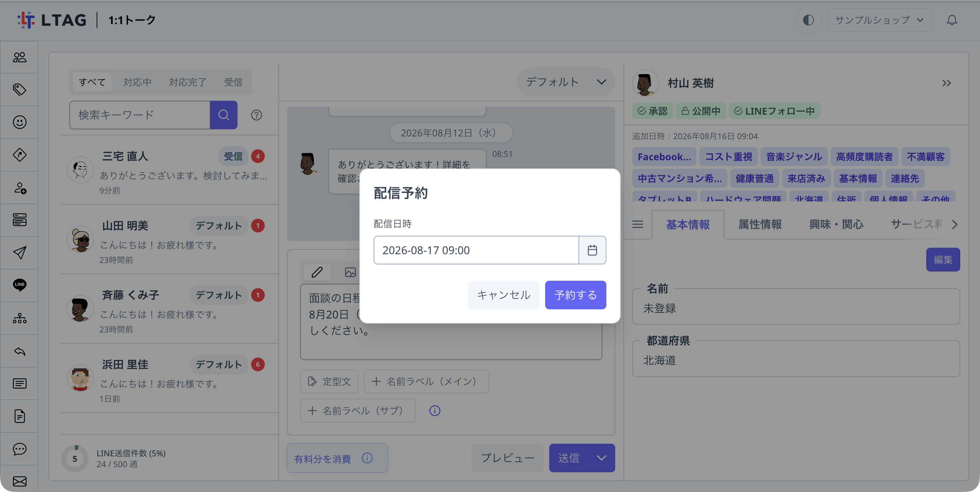
Task: Open the 浜田 里佳 conversation
Action: pos(169,379)
